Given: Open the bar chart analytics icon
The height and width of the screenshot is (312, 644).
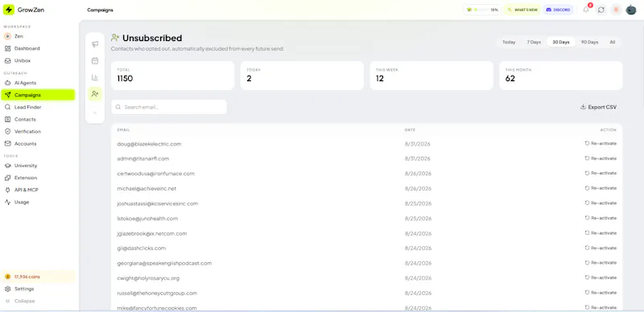Looking at the screenshot, I should [x=95, y=77].
